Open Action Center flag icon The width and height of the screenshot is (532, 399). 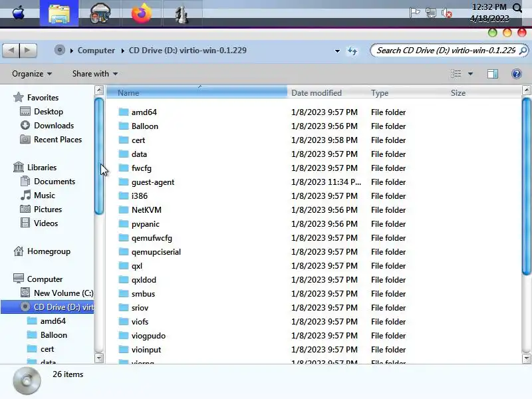click(414, 13)
